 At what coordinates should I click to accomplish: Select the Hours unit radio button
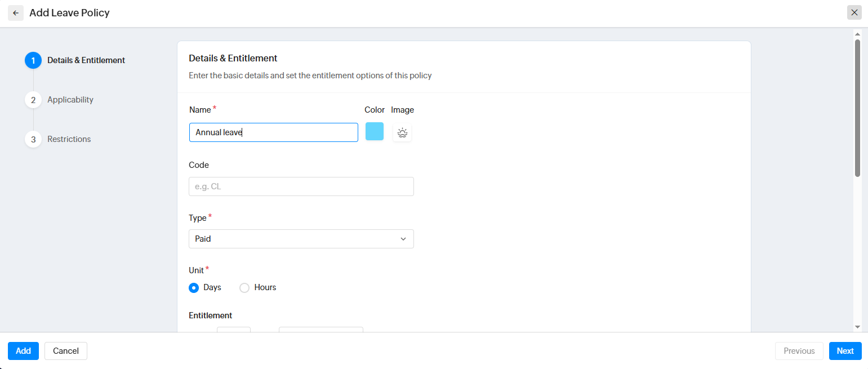[244, 288]
